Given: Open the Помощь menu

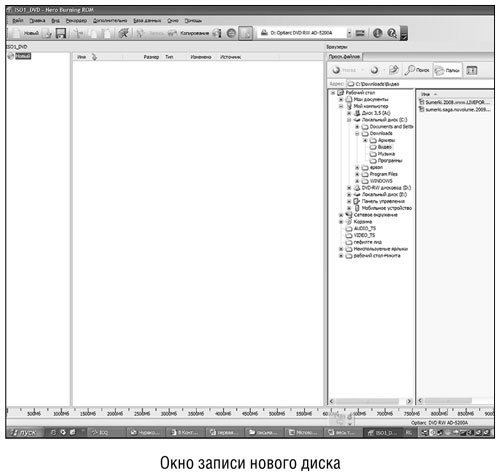Looking at the screenshot, I should [x=193, y=21].
